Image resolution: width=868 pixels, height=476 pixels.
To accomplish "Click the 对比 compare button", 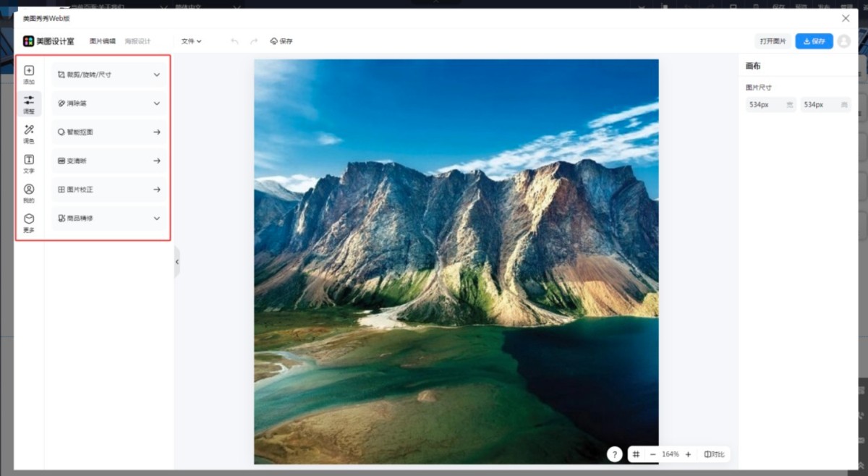I will (714, 454).
